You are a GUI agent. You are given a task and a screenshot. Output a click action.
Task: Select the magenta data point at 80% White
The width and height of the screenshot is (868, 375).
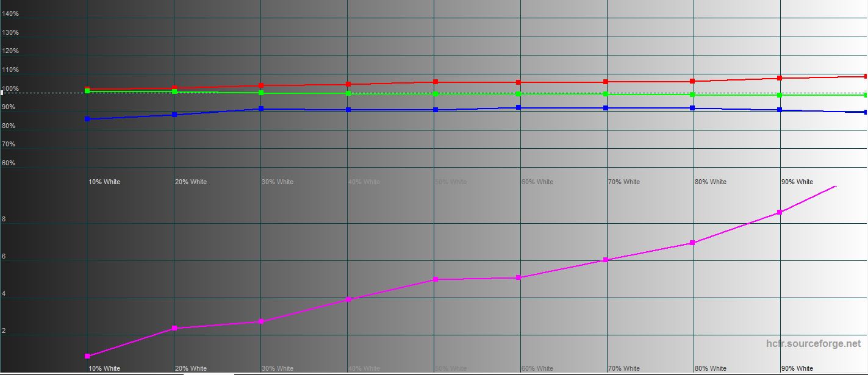pos(692,243)
